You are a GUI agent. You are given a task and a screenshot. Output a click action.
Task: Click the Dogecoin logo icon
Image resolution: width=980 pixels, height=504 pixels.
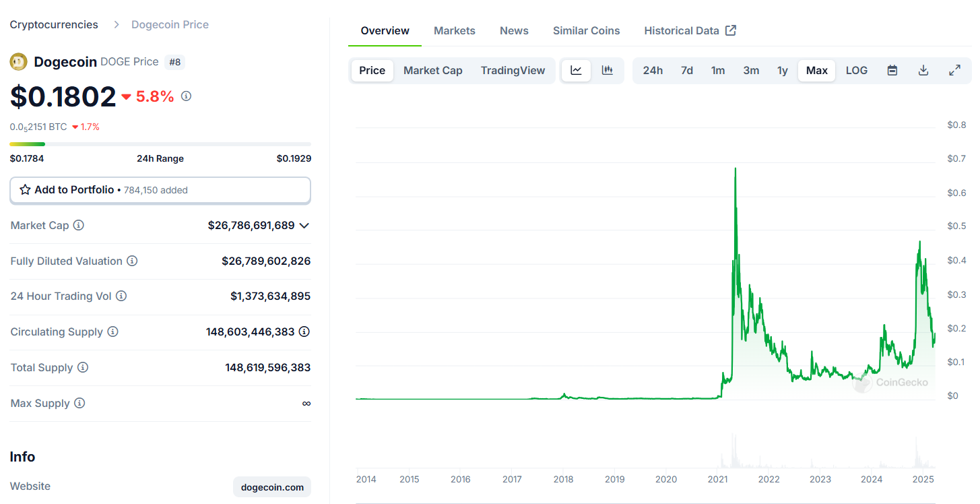point(18,62)
